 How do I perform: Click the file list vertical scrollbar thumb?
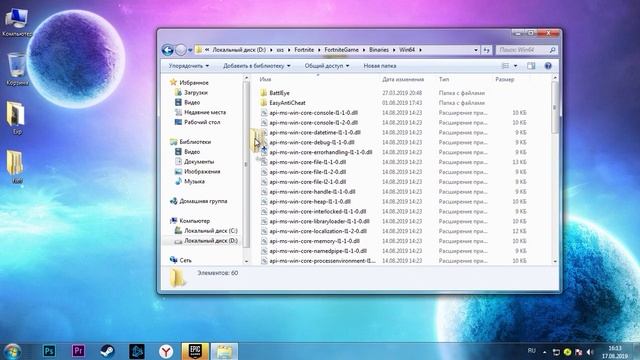click(x=555, y=107)
